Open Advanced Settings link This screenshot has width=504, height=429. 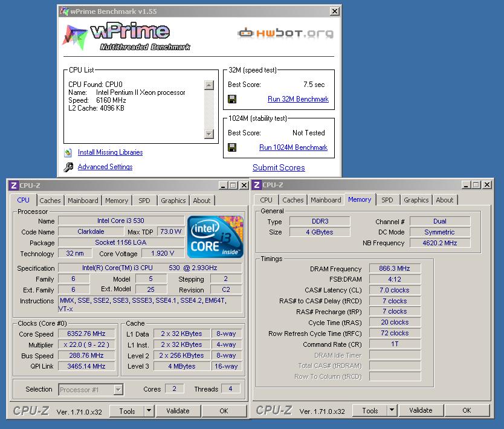105,167
